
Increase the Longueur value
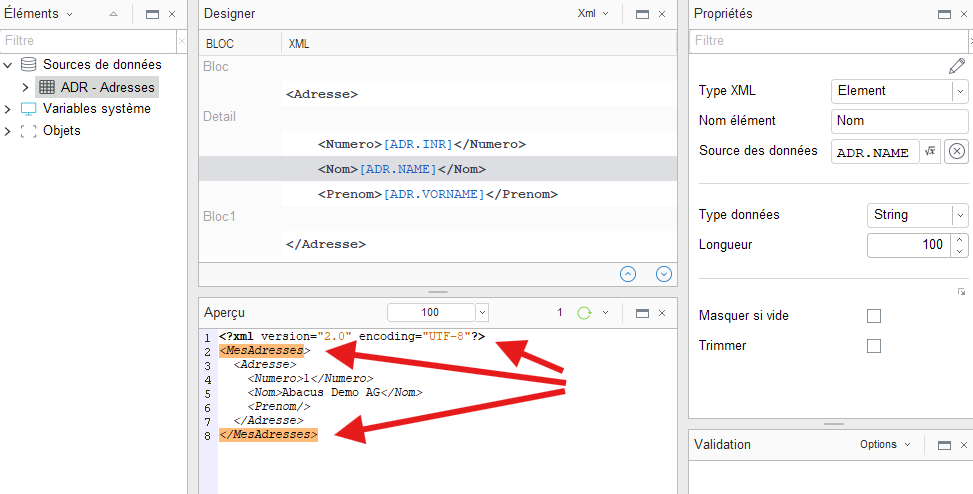[960, 239]
